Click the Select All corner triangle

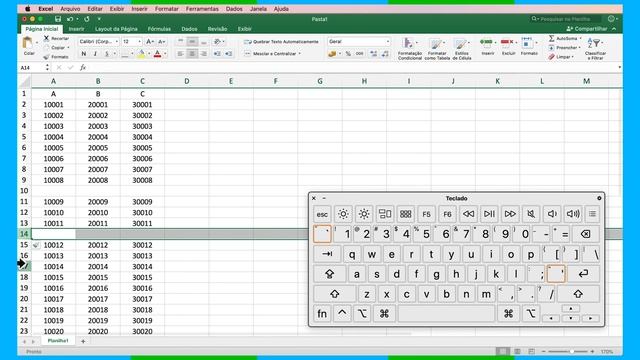pyautogui.click(x=25, y=81)
